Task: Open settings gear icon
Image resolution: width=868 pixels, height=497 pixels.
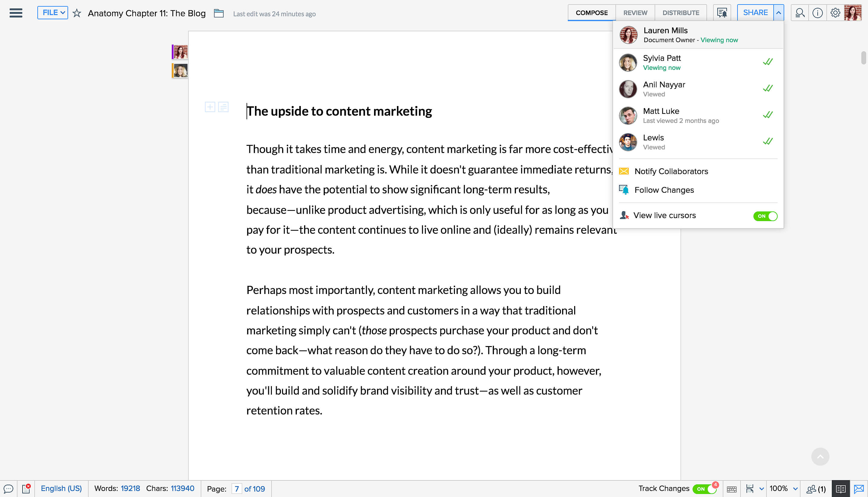Action: (x=835, y=13)
